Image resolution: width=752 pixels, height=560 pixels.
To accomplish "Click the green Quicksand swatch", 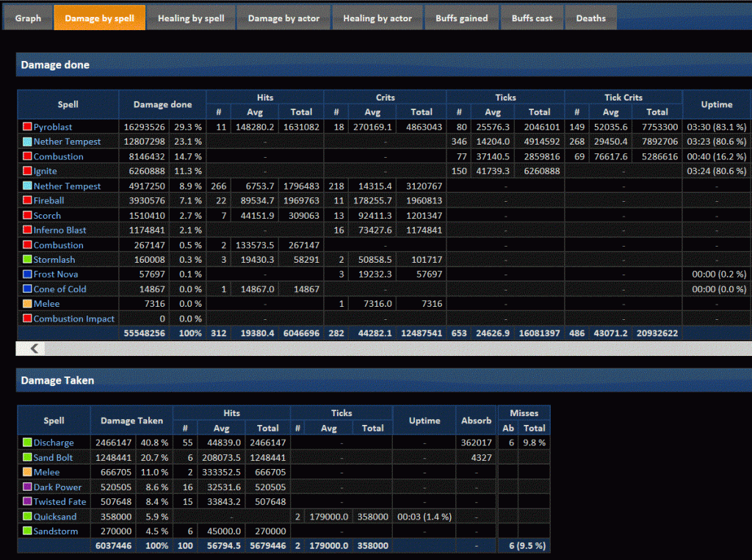I will [x=27, y=517].
